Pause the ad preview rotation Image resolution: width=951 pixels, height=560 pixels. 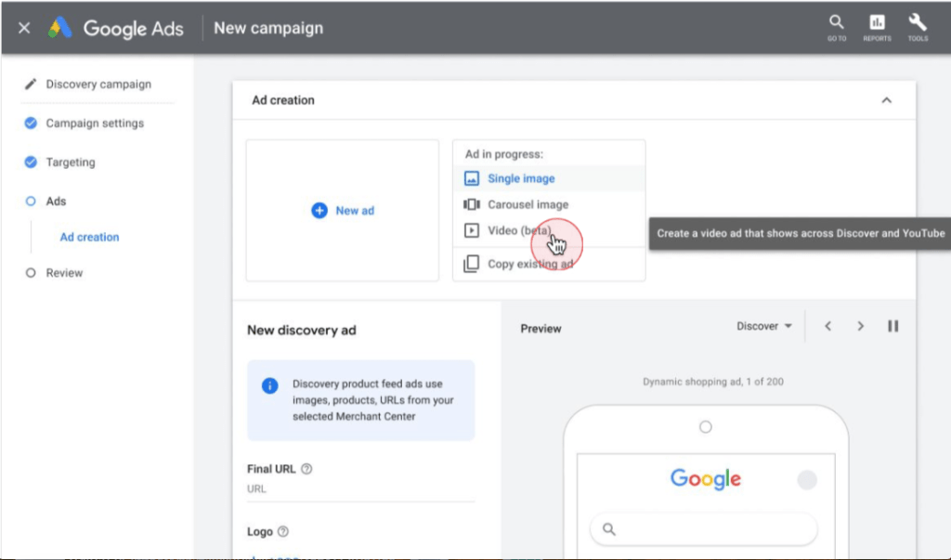[892, 326]
